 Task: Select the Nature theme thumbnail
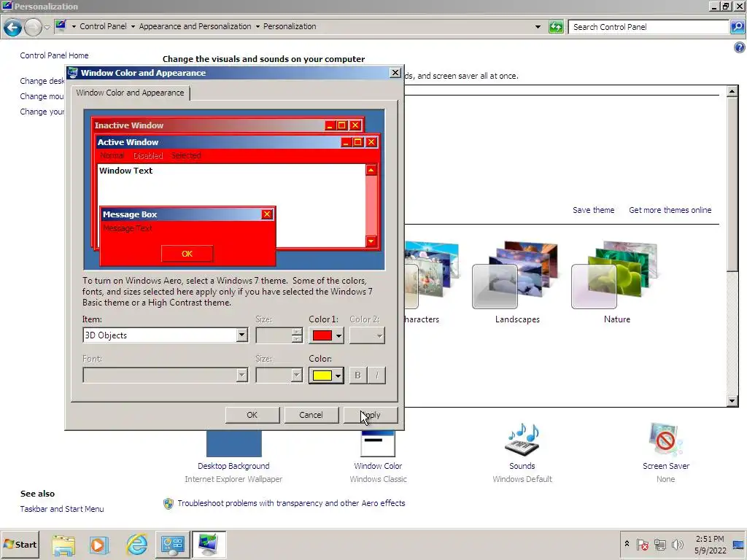[614, 275]
